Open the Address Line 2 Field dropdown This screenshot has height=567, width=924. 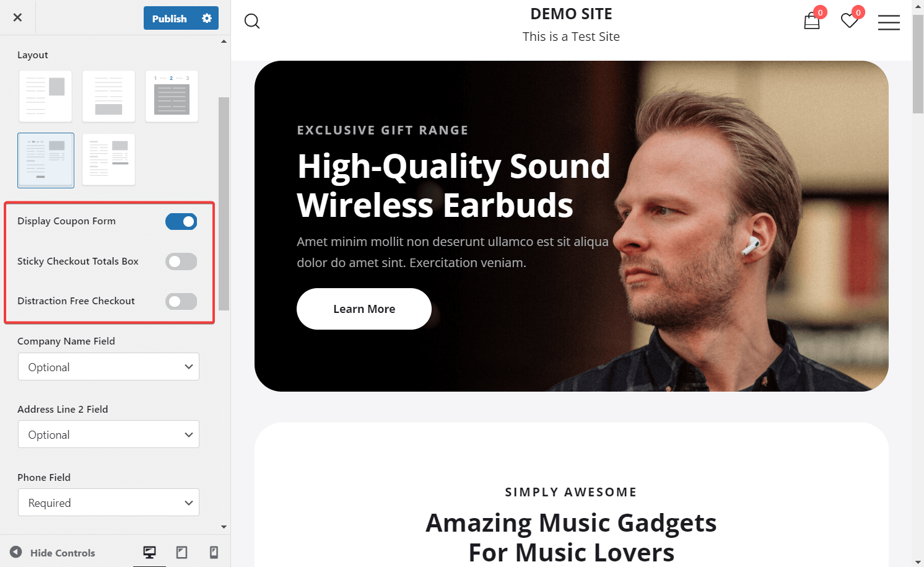tap(108, 434)
